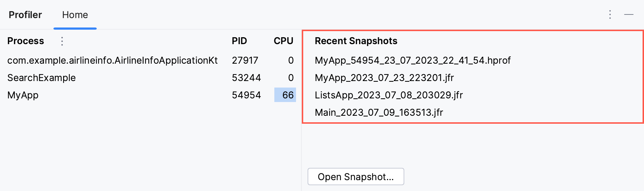The height and width of the screenshot is (191, 644).
Task: Select the MyApp process row
Action: click(x=23, y=95)
